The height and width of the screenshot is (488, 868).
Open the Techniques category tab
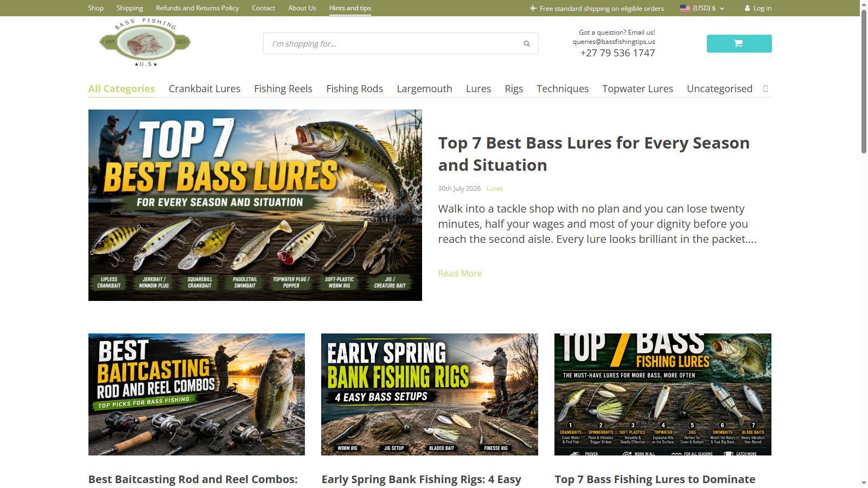point(563,88)
